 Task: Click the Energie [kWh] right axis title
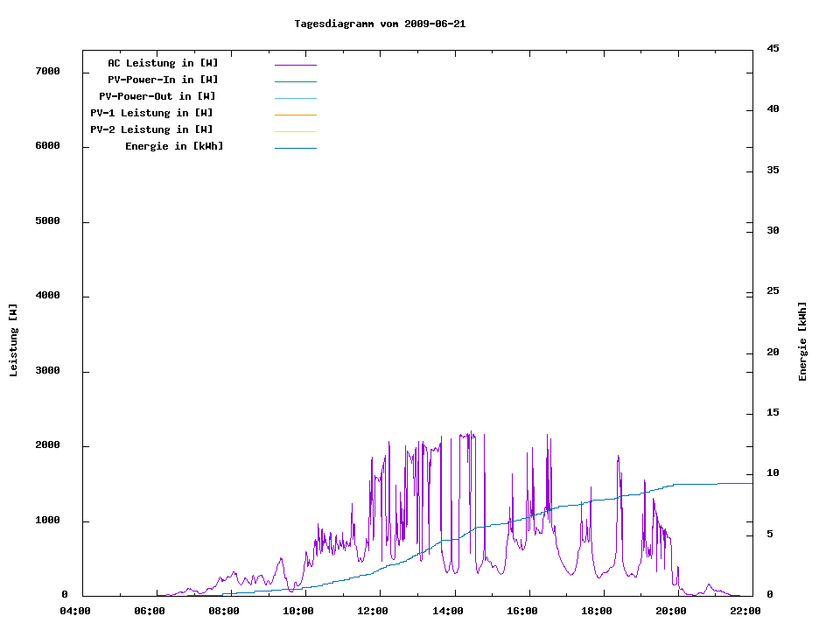tap(802, 341)
